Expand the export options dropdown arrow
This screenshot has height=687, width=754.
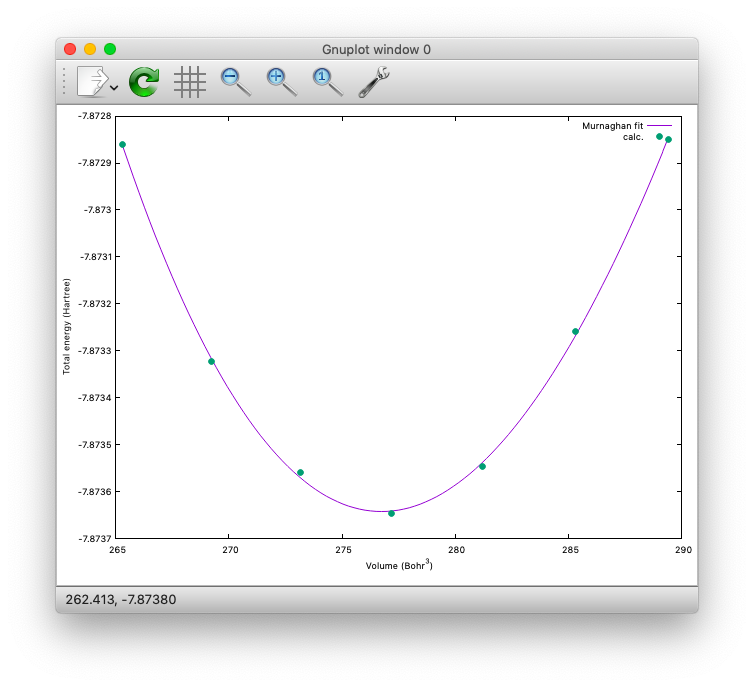point(115,88)
